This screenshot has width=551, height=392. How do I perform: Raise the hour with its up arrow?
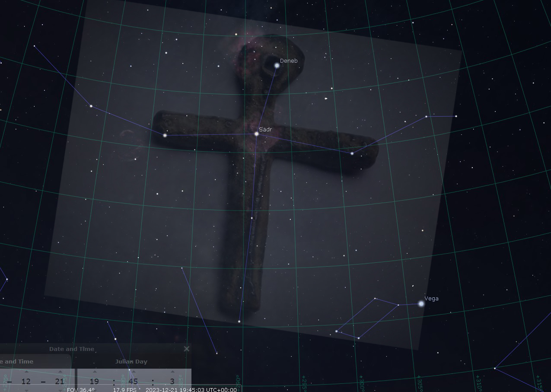pos(95,372)
